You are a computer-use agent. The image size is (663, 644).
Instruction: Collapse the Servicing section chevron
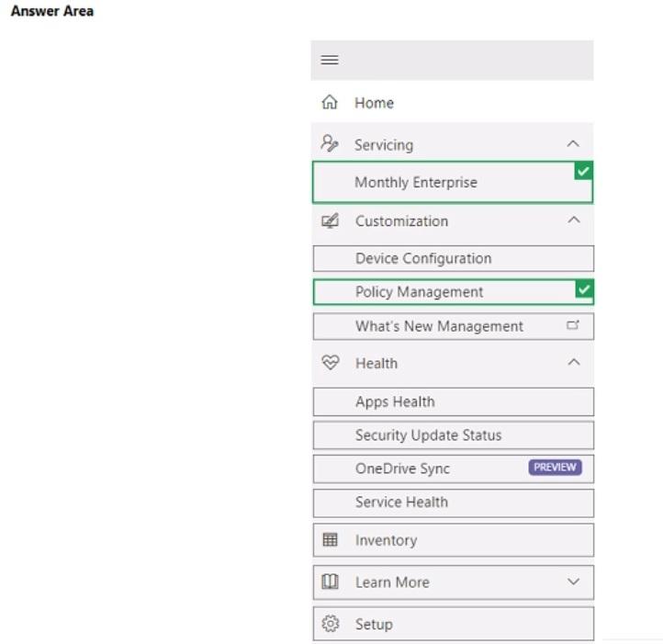pos(573,144)
